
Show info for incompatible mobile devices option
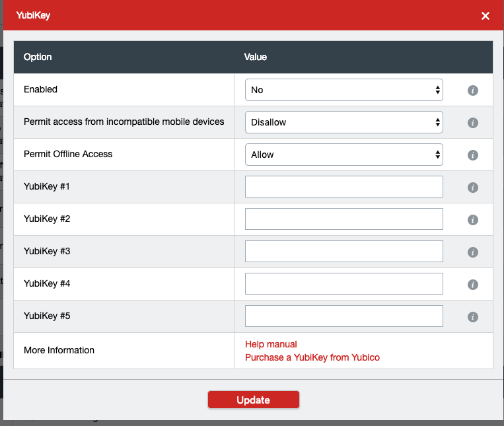coord(472,123)
